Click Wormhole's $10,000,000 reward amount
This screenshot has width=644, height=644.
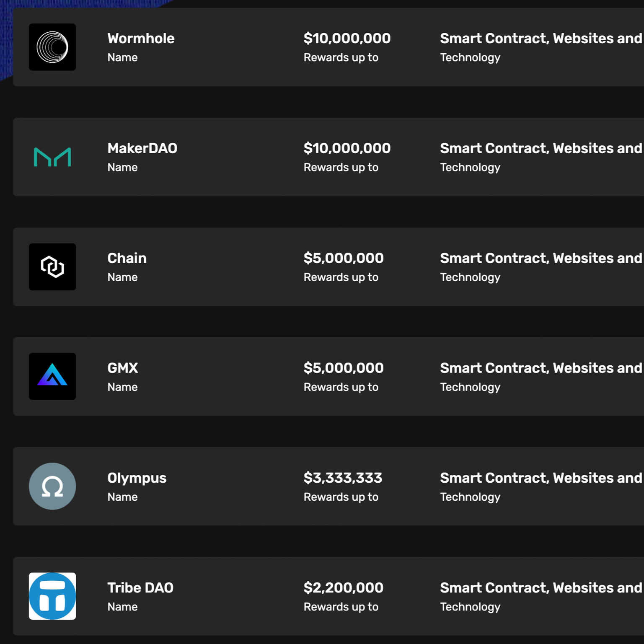[347, 39]
